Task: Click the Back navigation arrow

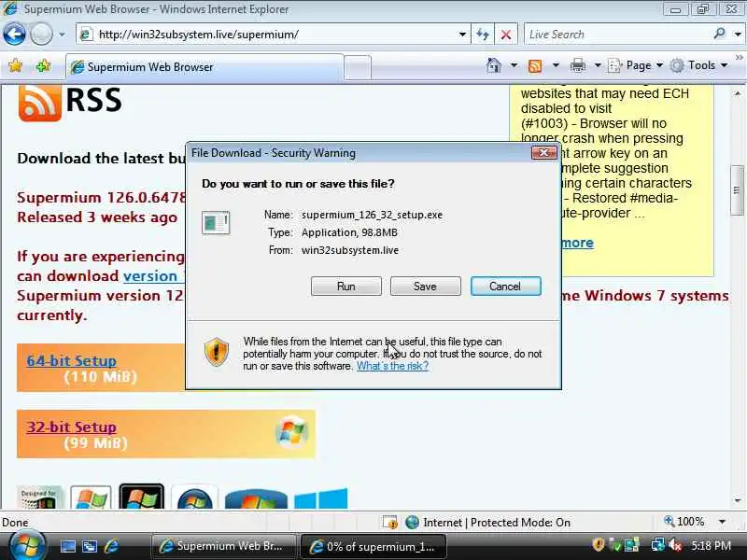Action: pos(14,35)
